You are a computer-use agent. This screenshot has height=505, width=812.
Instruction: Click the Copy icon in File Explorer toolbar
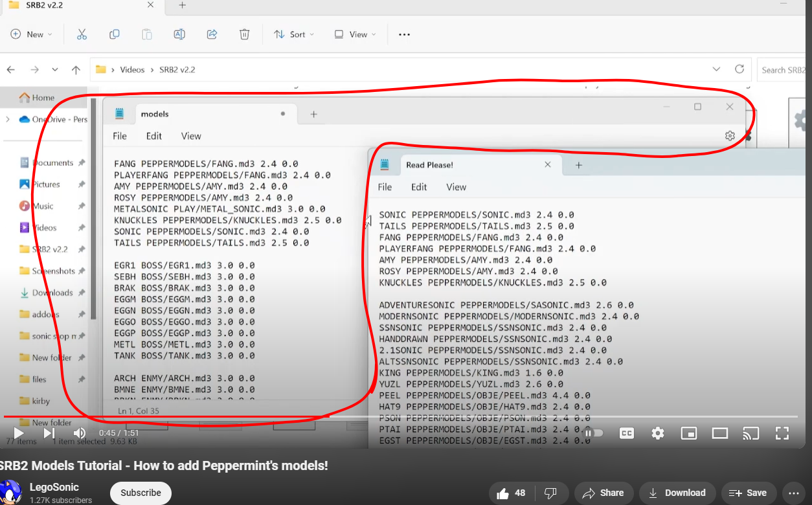coord(115,34)
